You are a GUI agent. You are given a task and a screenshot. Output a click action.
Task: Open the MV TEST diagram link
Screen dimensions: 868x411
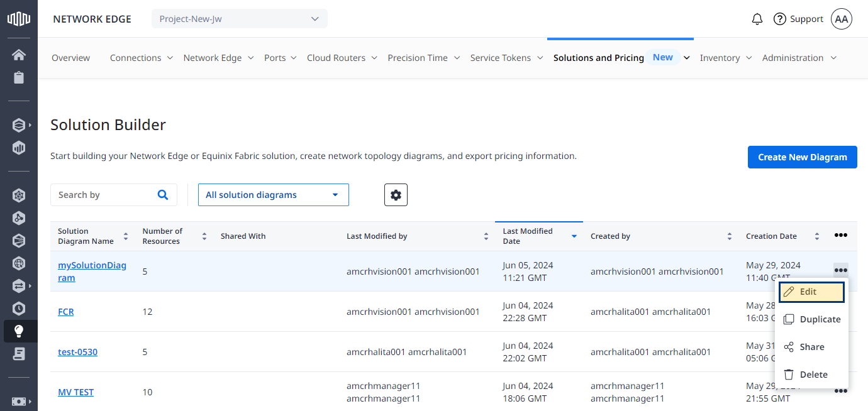[x=76, y=392]
